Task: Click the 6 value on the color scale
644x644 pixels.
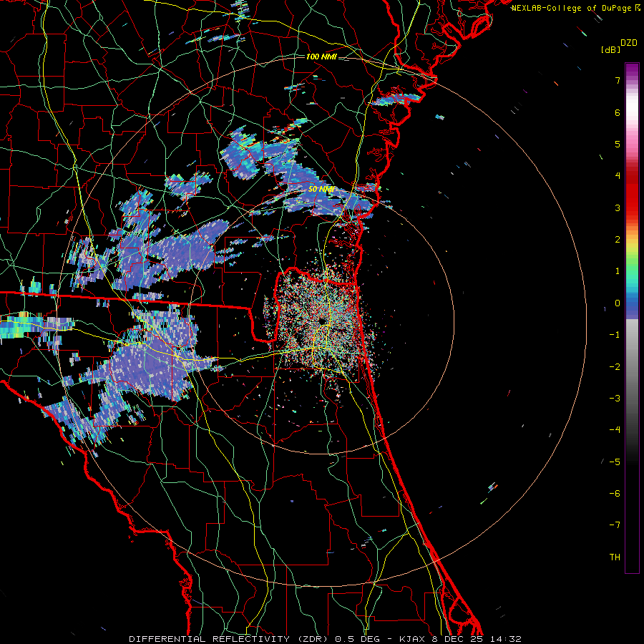Action: (618, 112)
